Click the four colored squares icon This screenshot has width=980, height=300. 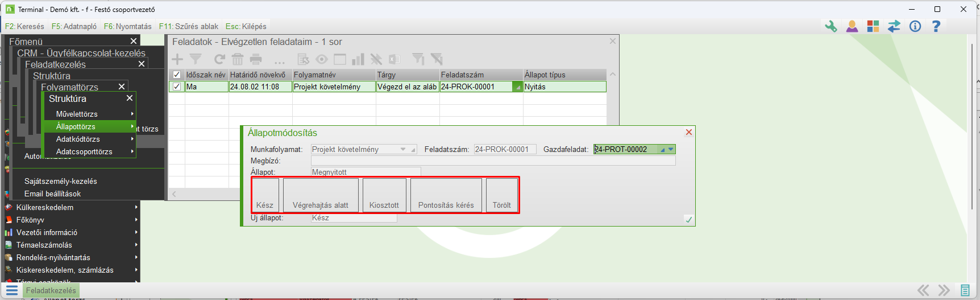pos(873,26)
